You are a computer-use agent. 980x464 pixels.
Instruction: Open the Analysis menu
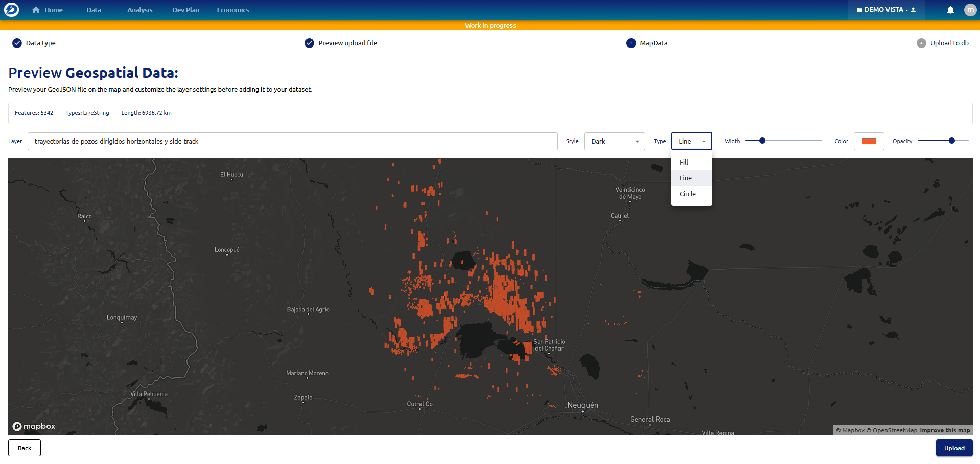coord(139,10)
